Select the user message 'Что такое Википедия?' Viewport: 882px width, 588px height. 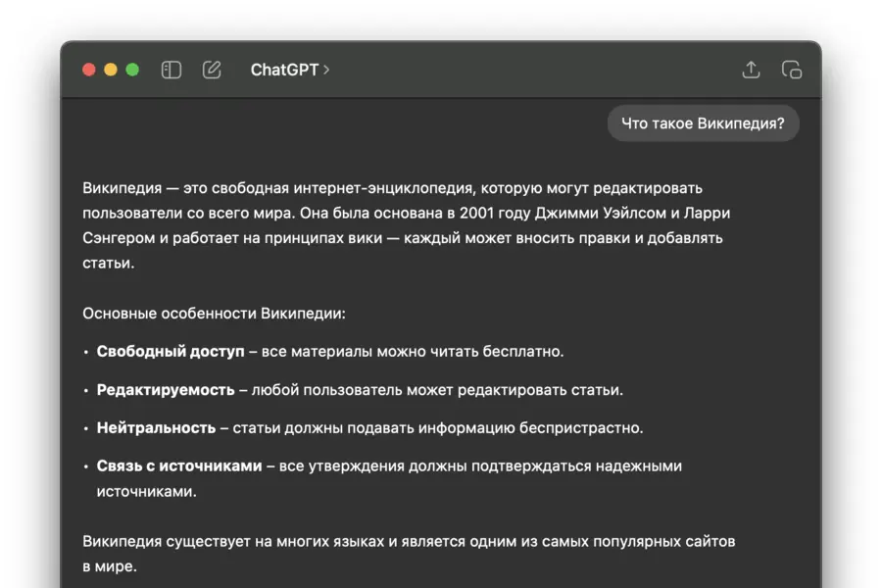(703, 123)
